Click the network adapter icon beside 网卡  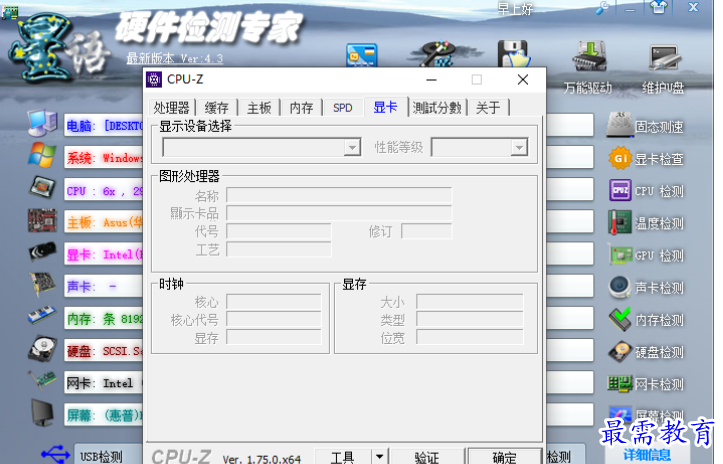pyautogui.click(x=42, y=381)
